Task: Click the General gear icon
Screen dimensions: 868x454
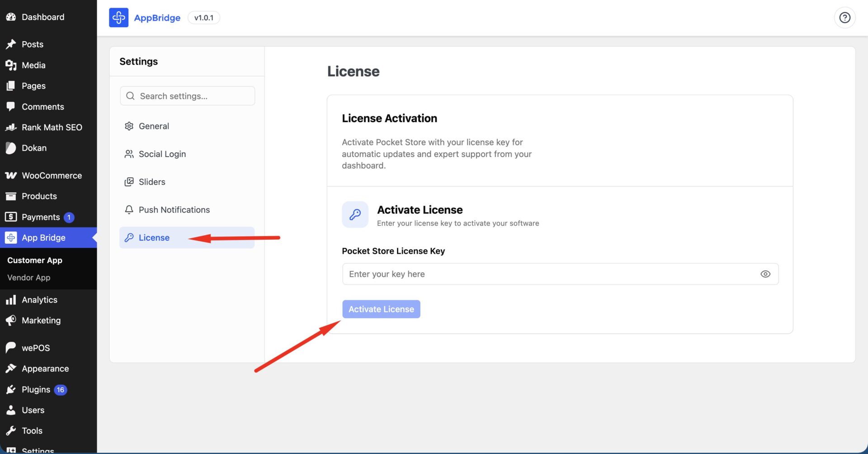Action: coord(129,126)
